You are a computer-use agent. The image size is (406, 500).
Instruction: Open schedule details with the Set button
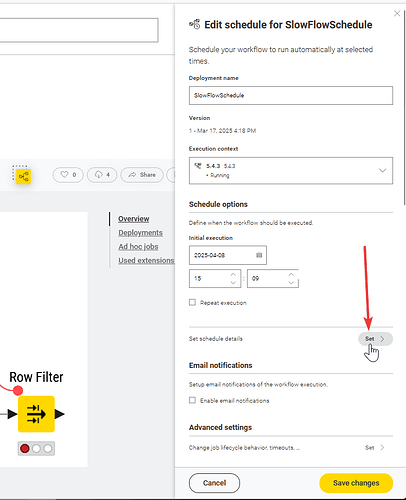pos(375,339)
